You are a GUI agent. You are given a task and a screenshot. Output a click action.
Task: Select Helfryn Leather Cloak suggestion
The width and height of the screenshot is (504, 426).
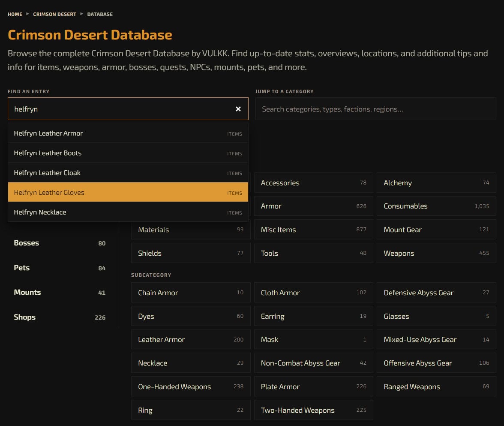tap(128, 173)
